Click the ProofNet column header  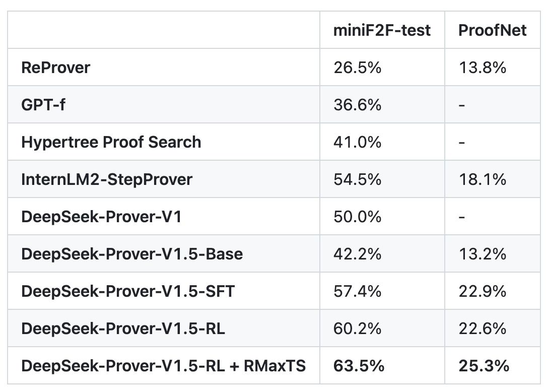click(492, 30)
